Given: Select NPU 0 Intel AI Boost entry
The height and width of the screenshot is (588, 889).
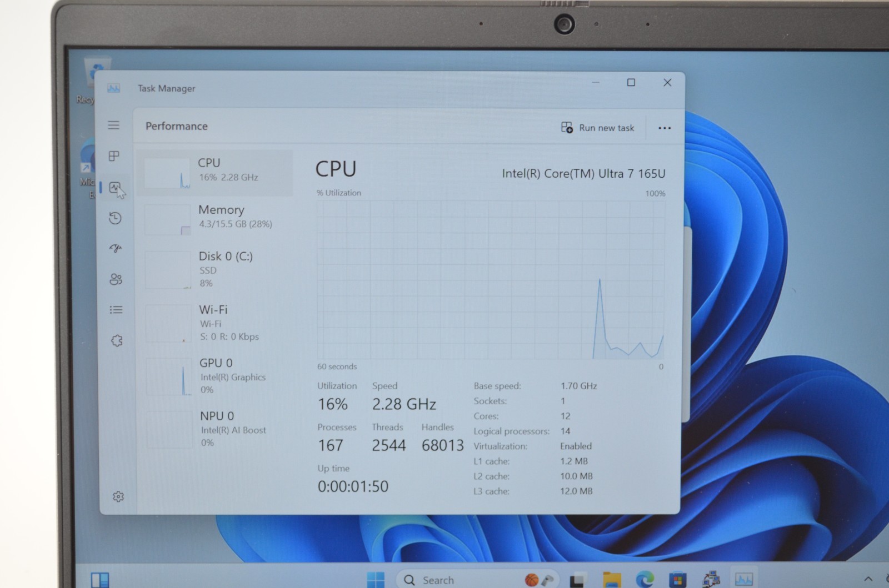Looking at the screenshot, I should (x=218, y=429).
